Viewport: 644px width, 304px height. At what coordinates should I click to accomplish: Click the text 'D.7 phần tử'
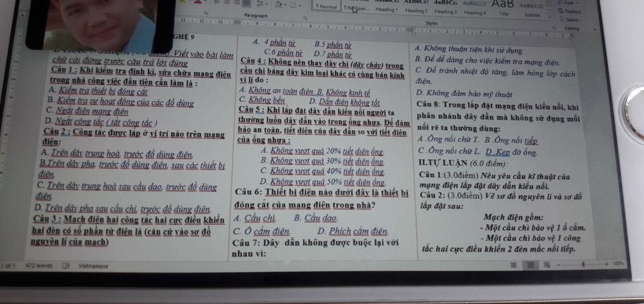coord(332,54)
